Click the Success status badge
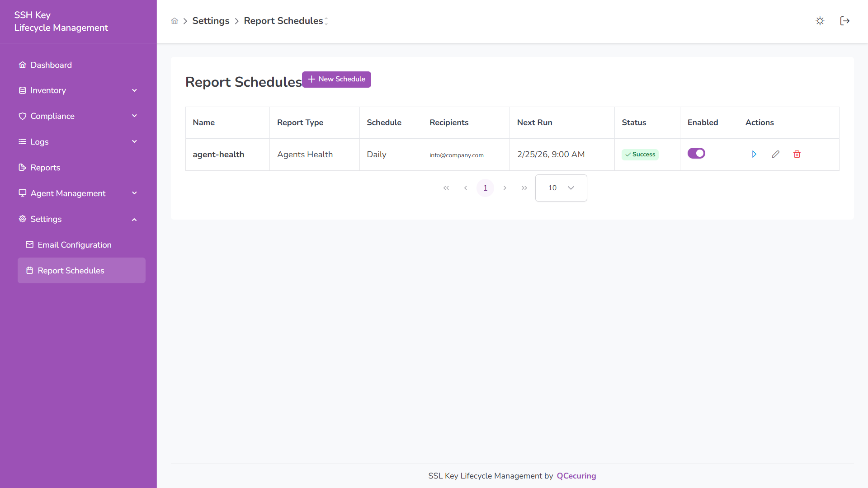Screen dimensions: 868x488 tap(640, 154)
